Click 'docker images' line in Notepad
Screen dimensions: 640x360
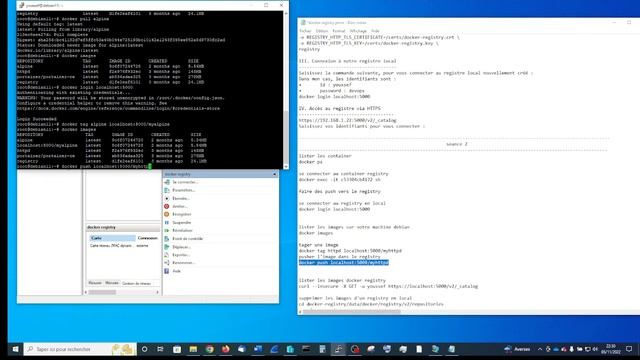[316, 233]
